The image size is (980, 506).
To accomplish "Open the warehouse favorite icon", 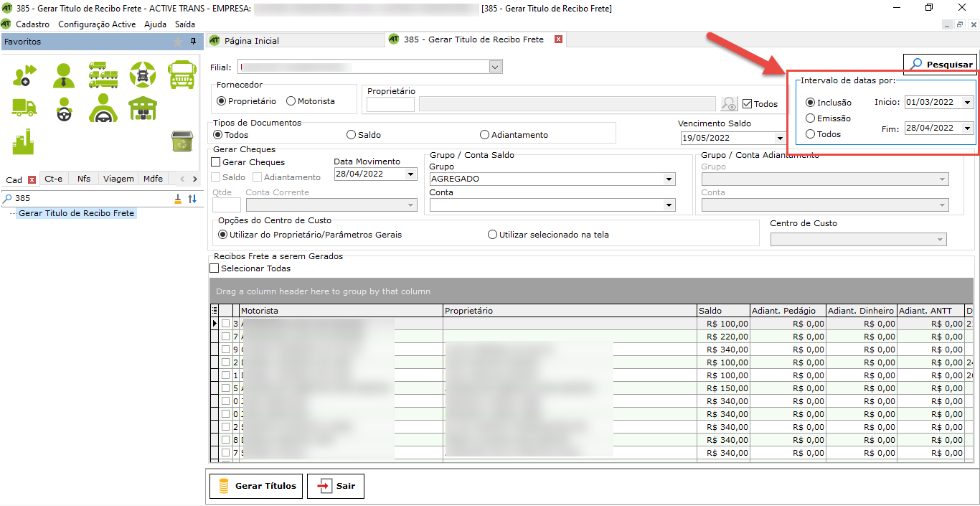I will pyautogui.click(x=143, y=108).
